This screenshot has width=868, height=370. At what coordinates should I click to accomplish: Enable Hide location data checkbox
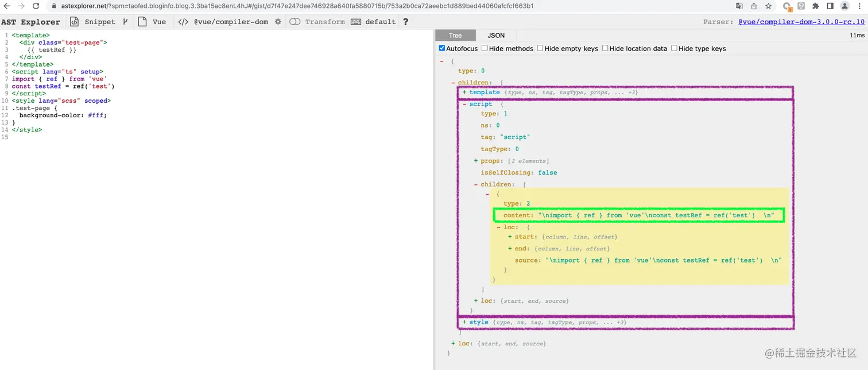605,48
